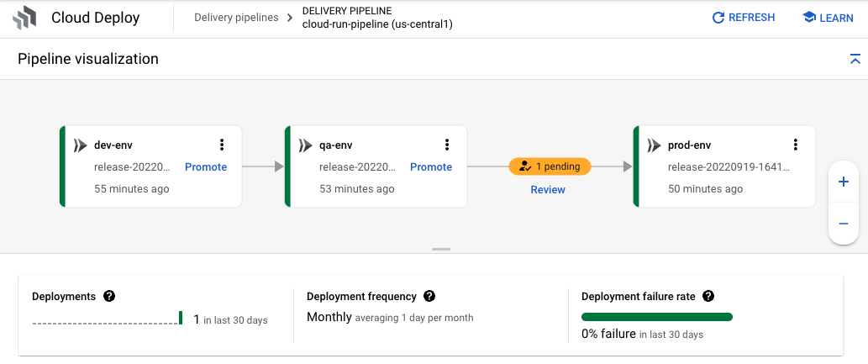The width and height of the screenshot is (868, 364).
Task: Click the Cloud Deploy logo icon
Action: point(25,18)
